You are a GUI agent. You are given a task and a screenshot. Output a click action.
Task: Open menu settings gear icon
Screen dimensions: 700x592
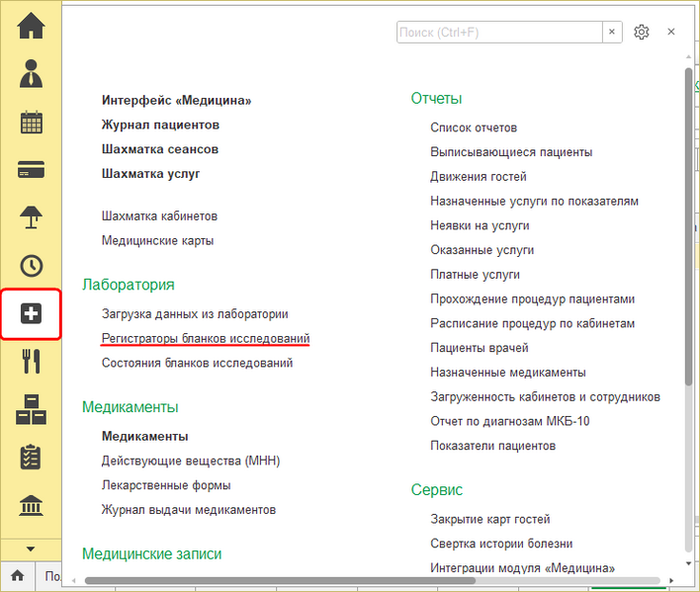point(642,33)
